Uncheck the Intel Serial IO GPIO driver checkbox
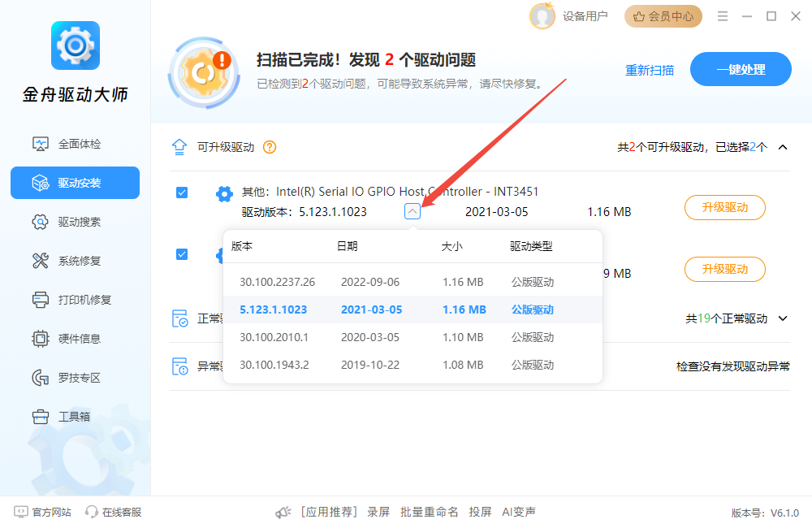Screen dimensions: 812x528 (182, 193)
